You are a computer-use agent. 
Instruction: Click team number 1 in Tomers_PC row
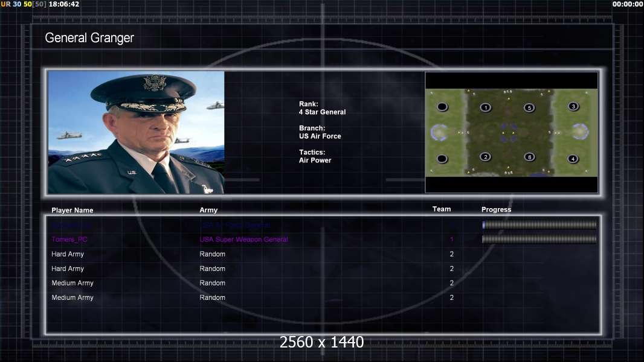pyautogui.click(x=452, y=240)
